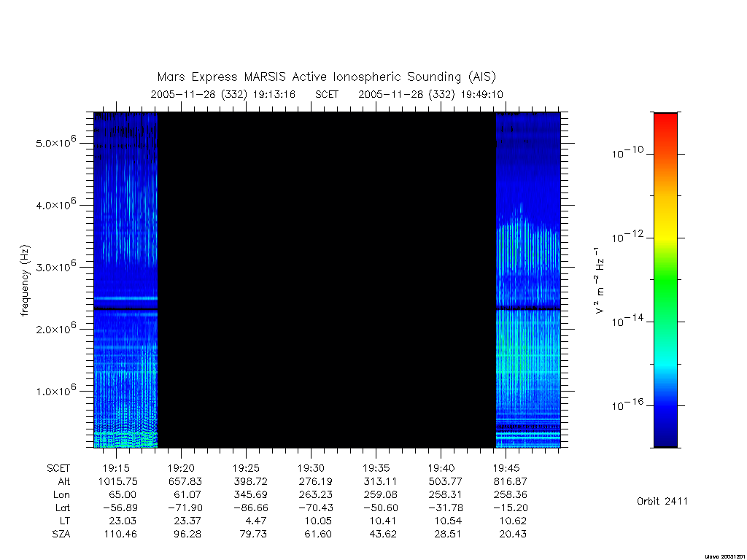This screenshot has width=747, height=560.
Task: Click latitude value -15.20
Action: pyautogui.click(x=510, y=507)
